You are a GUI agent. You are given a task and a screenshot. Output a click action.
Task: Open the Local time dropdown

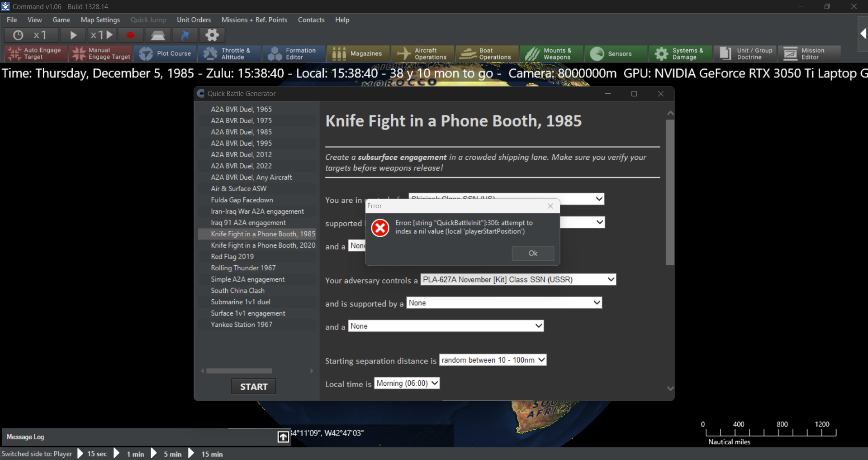407,383
